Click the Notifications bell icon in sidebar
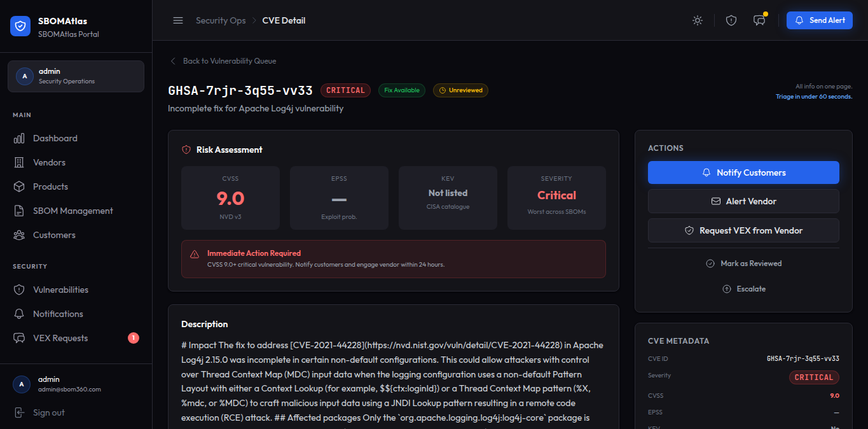This screenshot has width=868, height=429. (x=19, y=314)
